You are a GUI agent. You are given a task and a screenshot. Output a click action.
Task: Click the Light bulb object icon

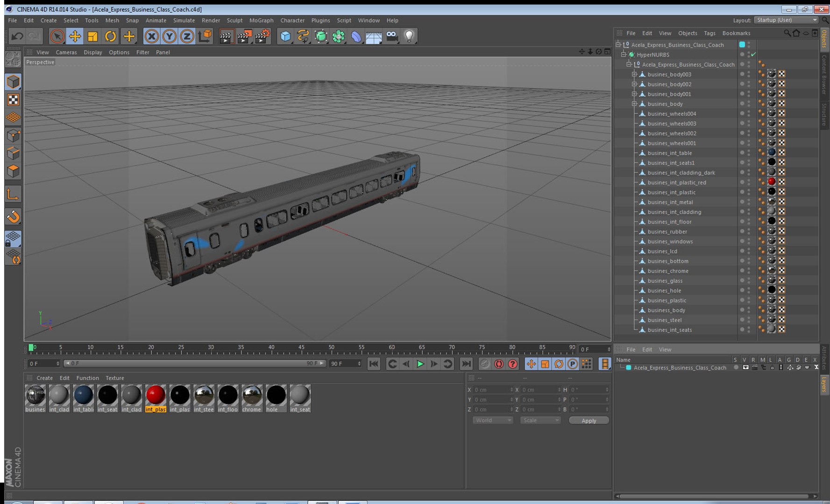click(x=410, y=36)
